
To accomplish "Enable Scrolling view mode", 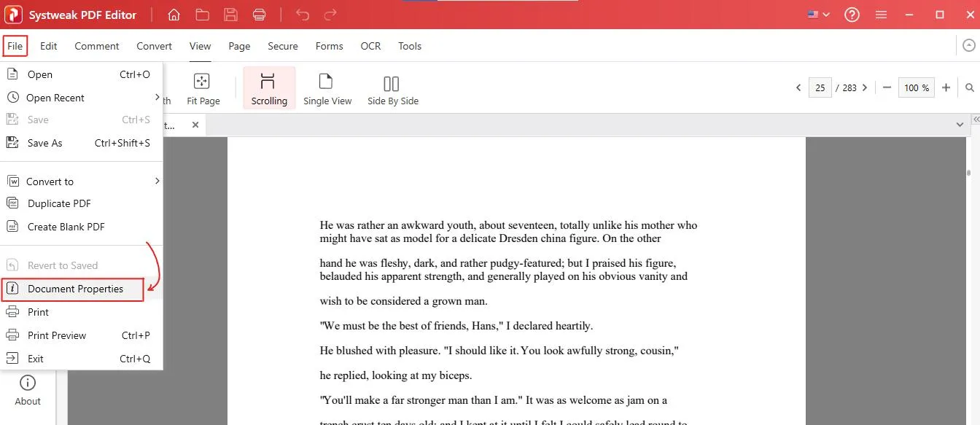I will pyautogui.click(x=269, y=88).
